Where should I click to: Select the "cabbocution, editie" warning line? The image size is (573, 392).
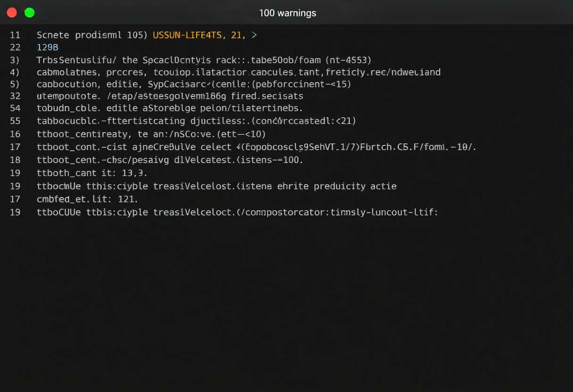pyautogui.click(x=194, y=85)
